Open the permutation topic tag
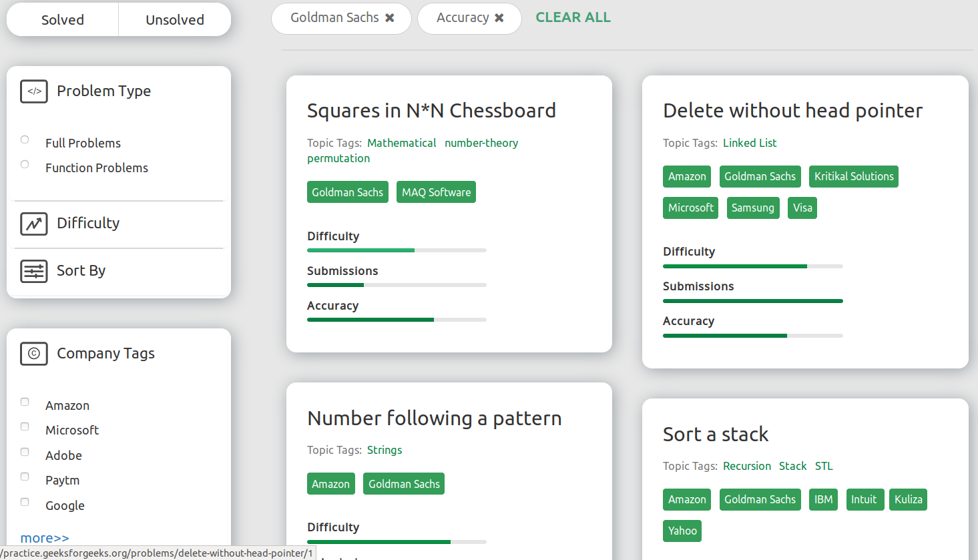Screen dimensions: 978x560 338,158
